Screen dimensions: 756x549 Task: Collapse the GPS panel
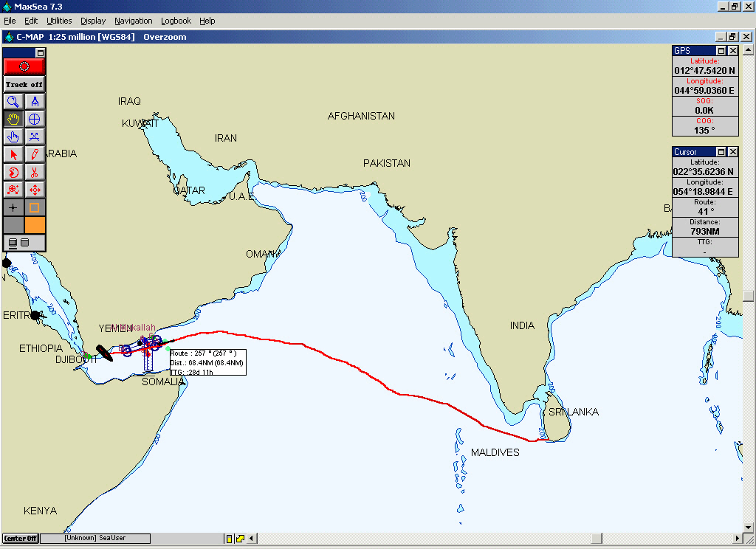click(722, 51)
